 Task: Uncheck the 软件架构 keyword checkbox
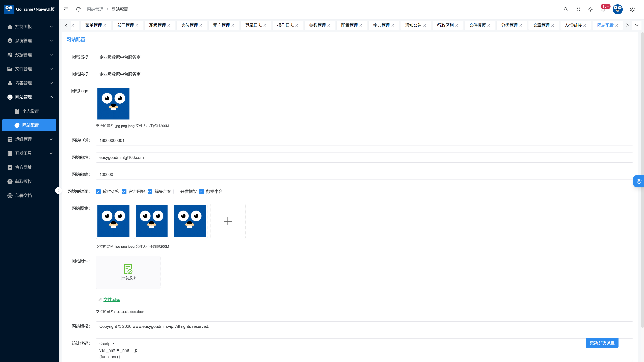pyautogui.click(x=98, y=191)
